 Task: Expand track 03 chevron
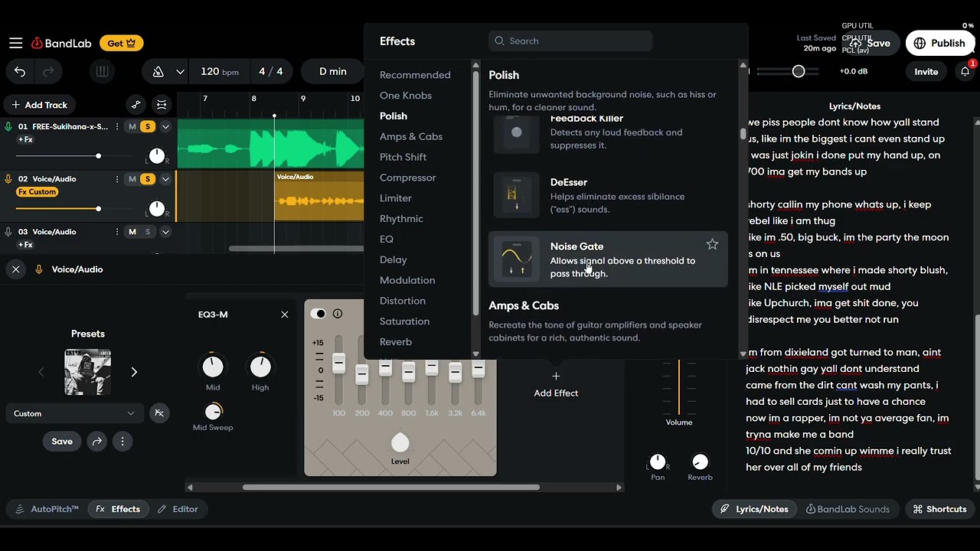coord(165,232)
